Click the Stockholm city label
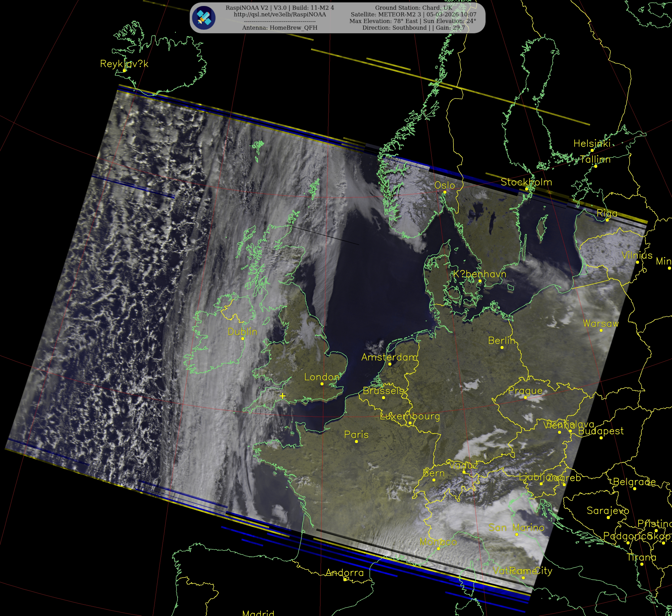 pos(526,182)
